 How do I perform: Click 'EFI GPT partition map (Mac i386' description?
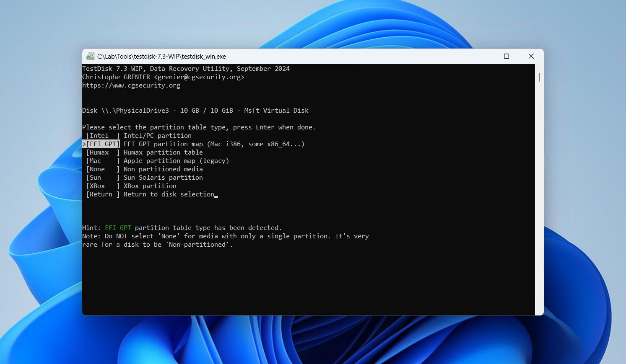[x=214, y=144]
